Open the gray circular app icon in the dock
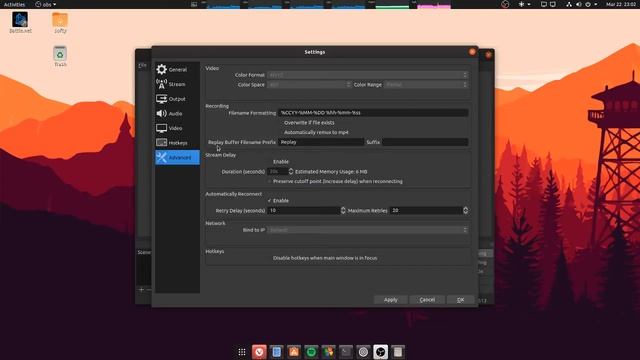Viewport: 640px width, 360px height. pyautogui.click(x=363, y=352)
